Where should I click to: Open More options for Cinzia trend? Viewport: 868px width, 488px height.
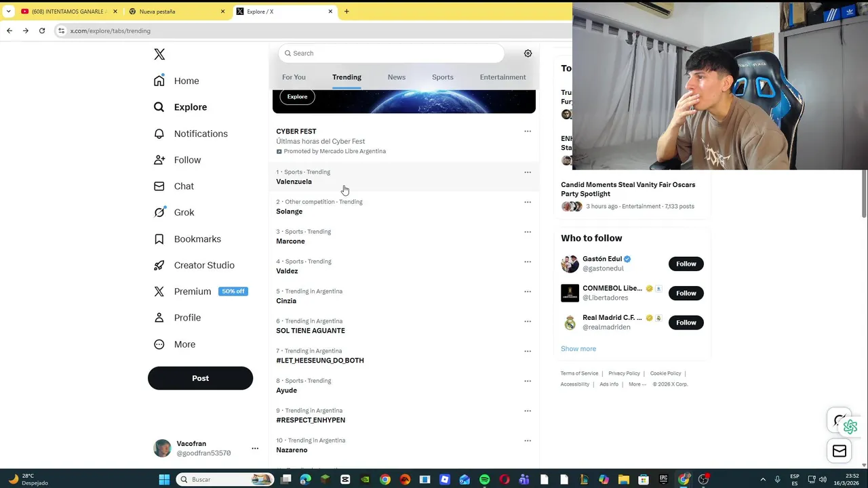(528, 291)
